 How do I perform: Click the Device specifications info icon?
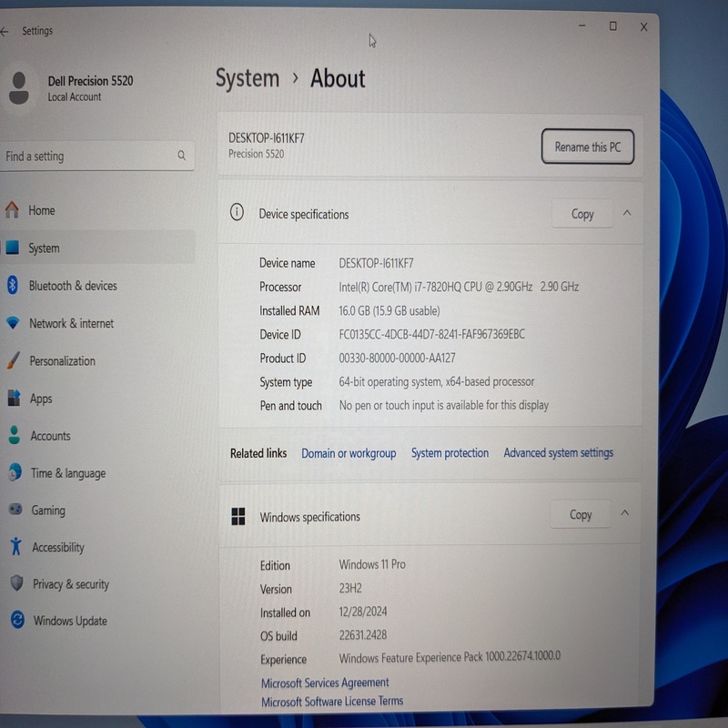[237, 213]
